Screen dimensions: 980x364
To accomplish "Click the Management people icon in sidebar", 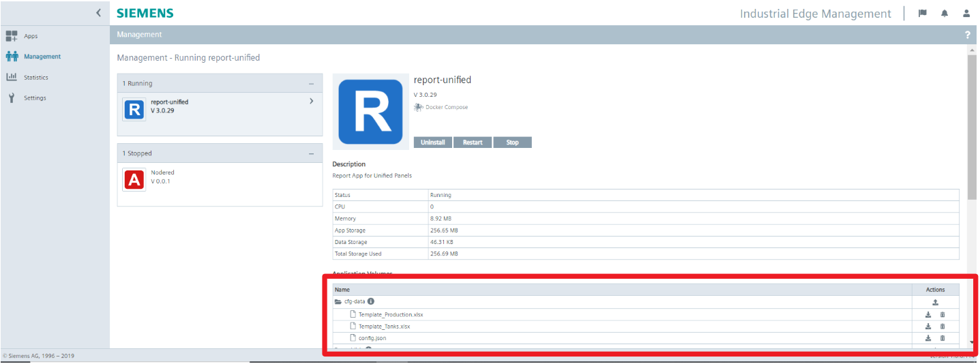I will point(12,57).
